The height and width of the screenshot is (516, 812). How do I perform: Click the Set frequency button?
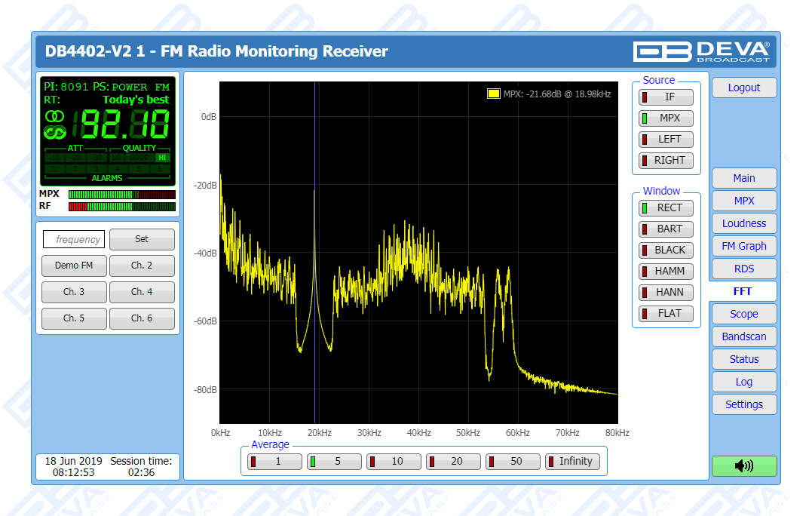(142, 239)
